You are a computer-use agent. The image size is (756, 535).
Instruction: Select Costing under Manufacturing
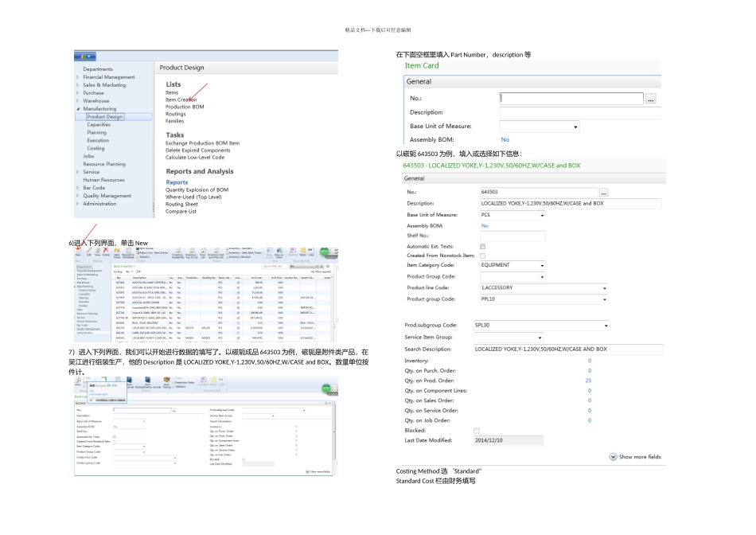coord(95,148)
